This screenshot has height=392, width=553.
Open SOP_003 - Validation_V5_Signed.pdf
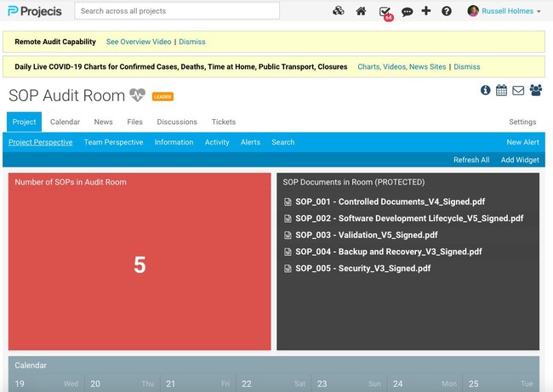[367, 236]
